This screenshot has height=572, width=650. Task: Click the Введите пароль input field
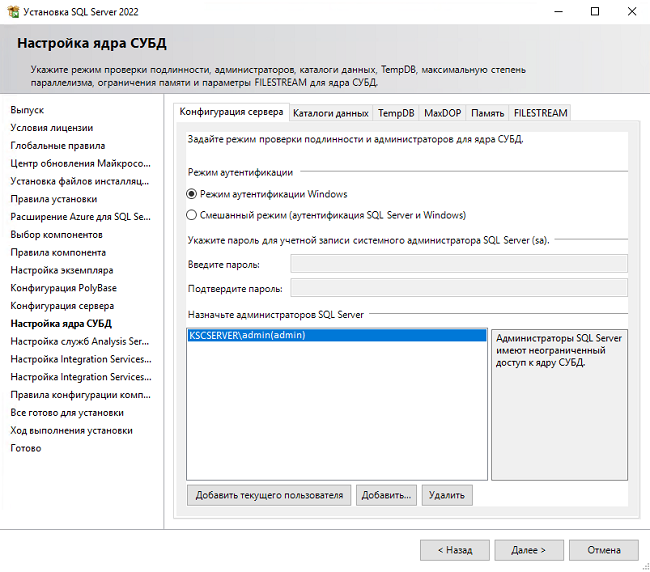pyautogui.click(x=459, y=264)
